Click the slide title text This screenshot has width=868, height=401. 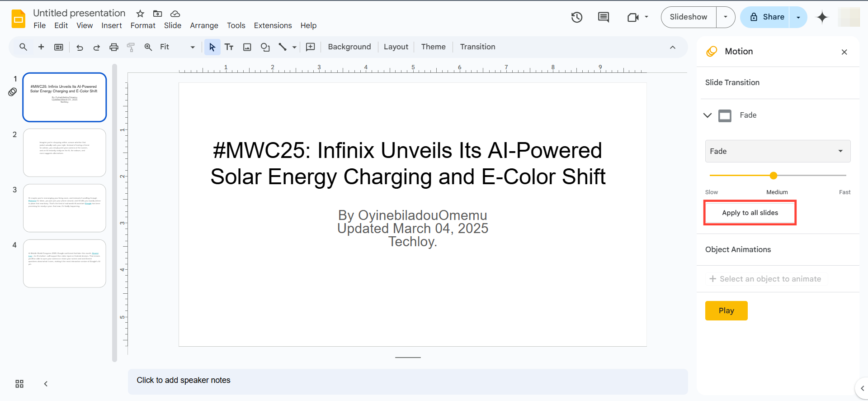[408, 163]
